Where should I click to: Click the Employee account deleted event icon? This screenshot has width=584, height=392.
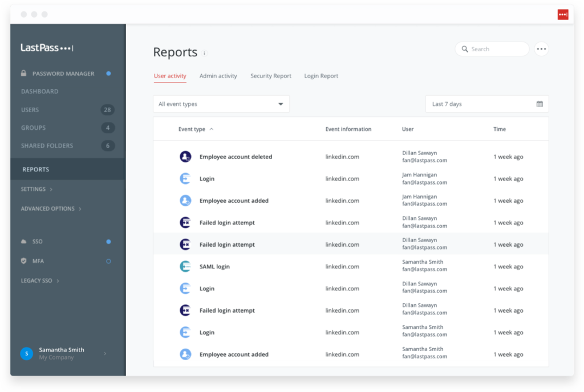[x=185, y=157]
